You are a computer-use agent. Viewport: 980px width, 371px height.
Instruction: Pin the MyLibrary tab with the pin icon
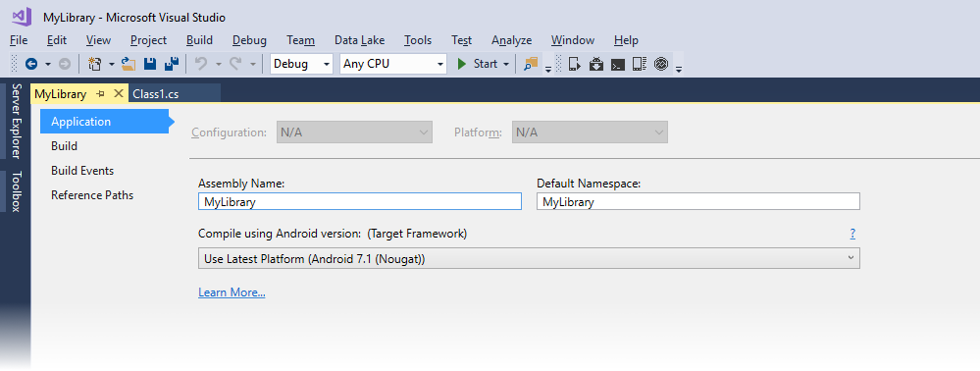point(101,94)
